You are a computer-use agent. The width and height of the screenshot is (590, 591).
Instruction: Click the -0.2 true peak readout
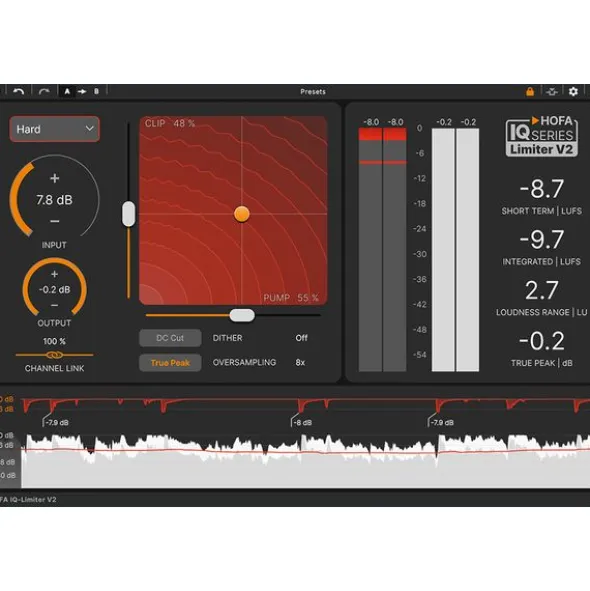point(542,341)
